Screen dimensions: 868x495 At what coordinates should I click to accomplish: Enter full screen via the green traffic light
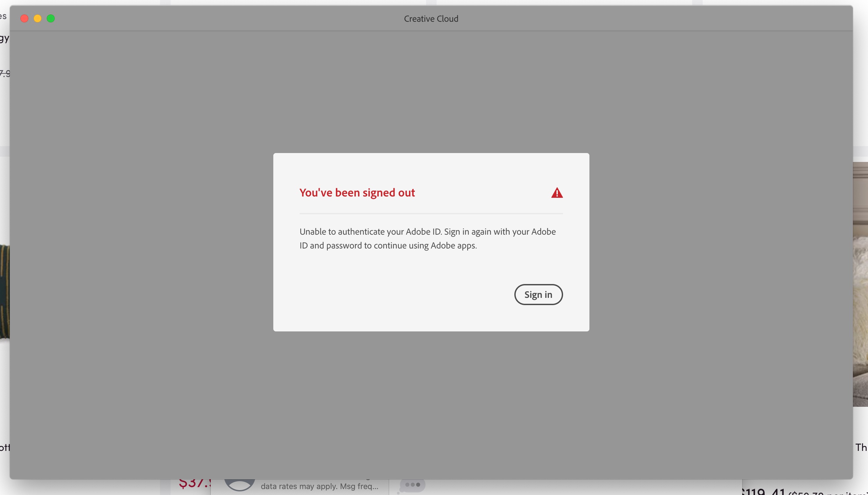coord(51,18)
